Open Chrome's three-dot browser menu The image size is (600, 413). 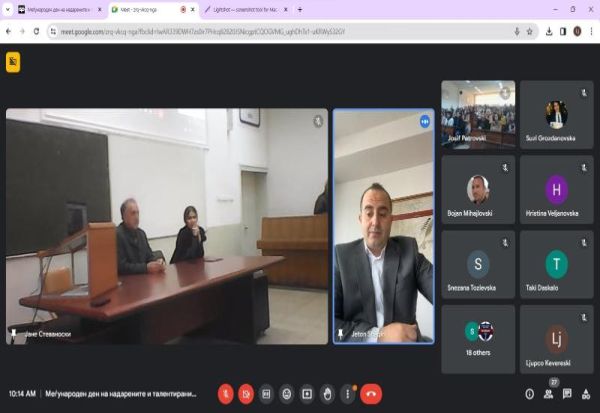pos(591,31)
